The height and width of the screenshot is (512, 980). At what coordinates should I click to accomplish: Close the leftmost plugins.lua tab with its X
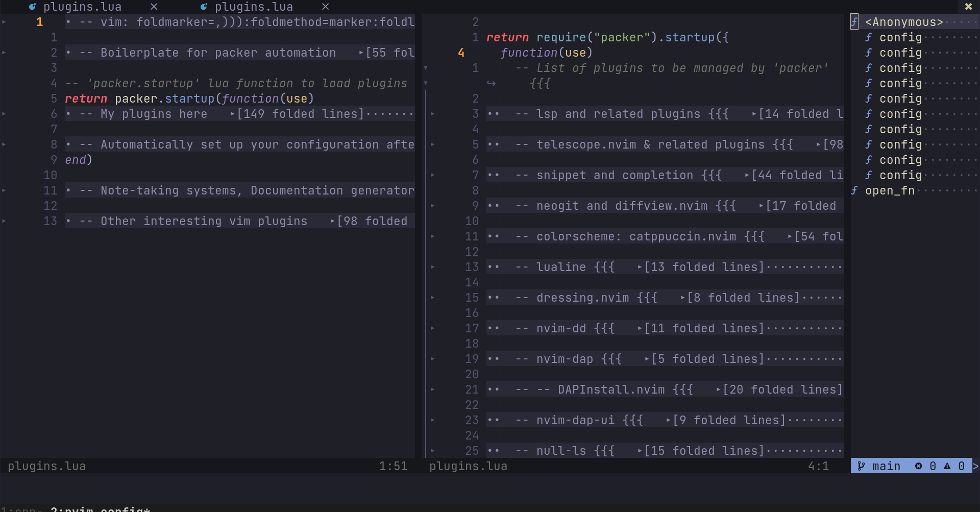coord(154,7)
